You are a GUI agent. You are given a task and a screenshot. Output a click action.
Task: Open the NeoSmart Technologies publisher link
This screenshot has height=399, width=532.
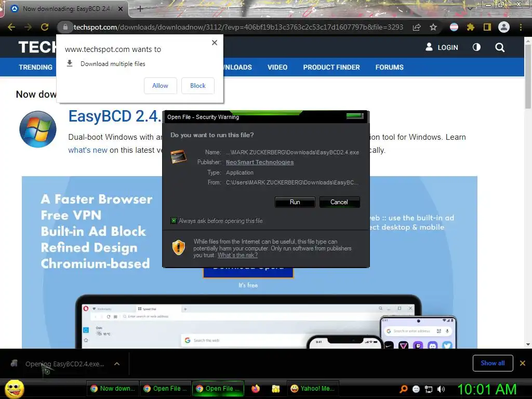(260, 162)
